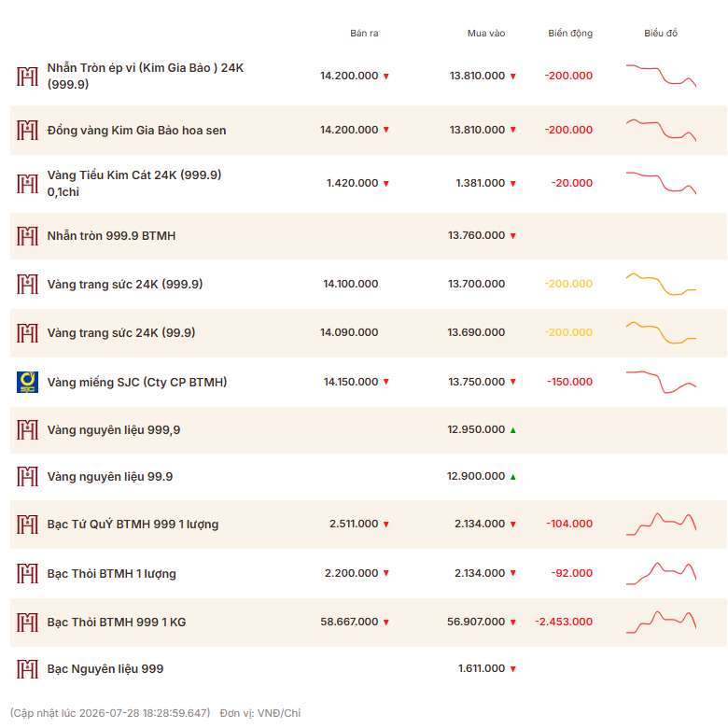Click the red down arrow next to 58.667.000

tap(385, 623)
